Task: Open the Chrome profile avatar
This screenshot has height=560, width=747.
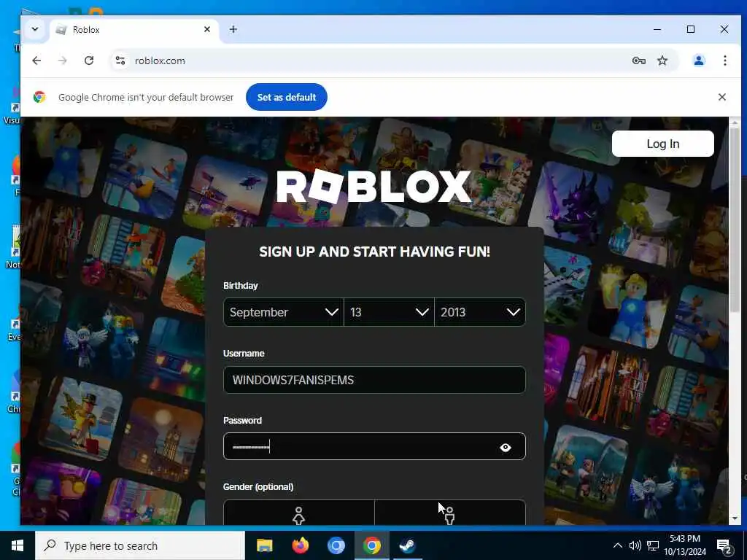Action: (x=698, y=61)
